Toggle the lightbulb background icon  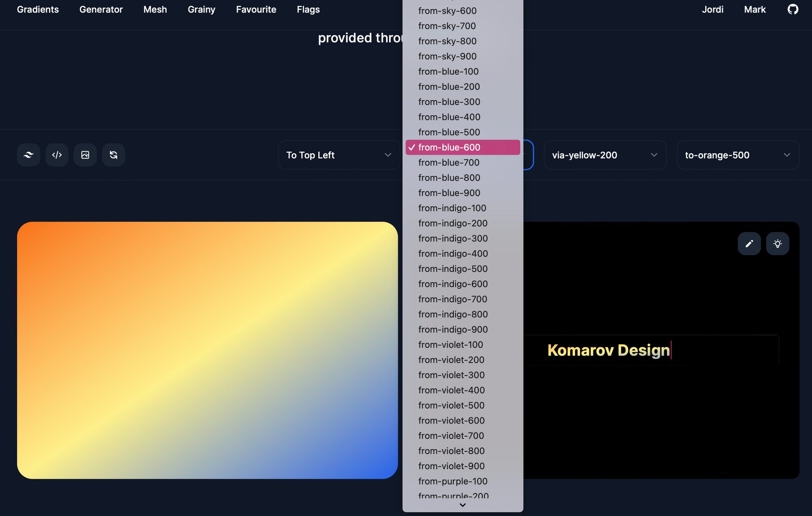tap(777, 244)
